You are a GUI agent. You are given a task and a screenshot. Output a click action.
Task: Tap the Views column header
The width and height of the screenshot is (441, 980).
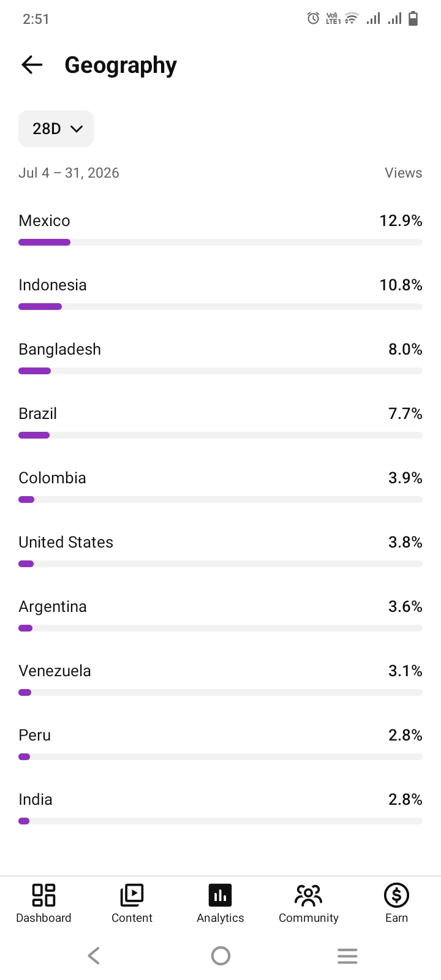tap(403, 173)
